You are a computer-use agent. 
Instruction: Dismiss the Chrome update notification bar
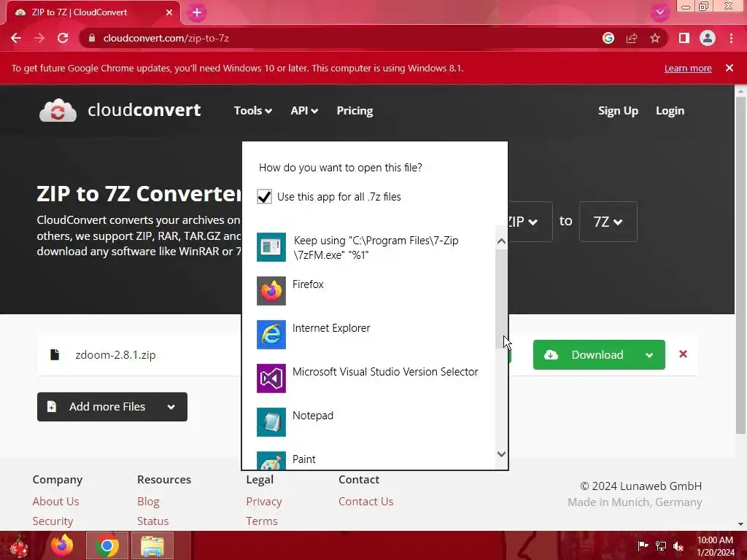pos(729,68)
